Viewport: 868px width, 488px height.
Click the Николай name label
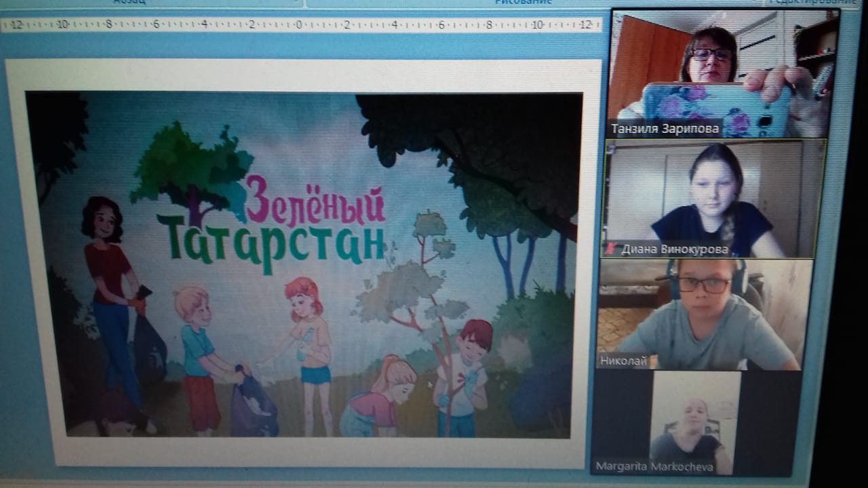[x=623, y=361]
